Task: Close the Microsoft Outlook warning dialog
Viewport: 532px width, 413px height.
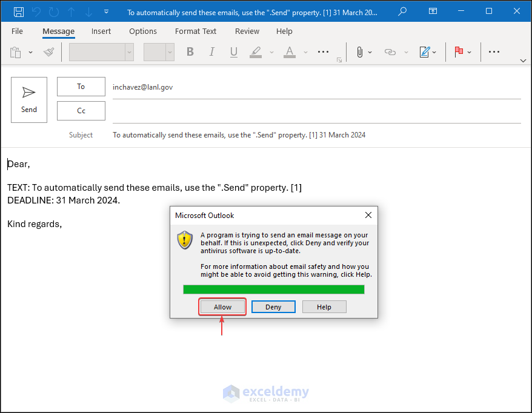Action: (368, 215)
